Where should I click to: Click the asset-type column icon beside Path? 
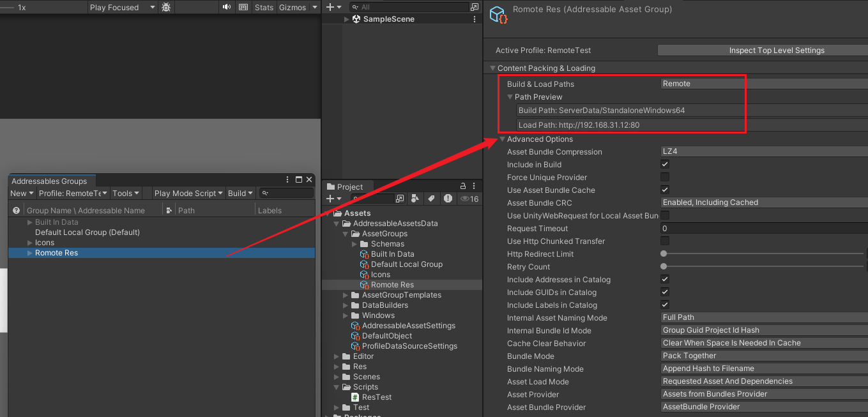(x=169, y=210)
